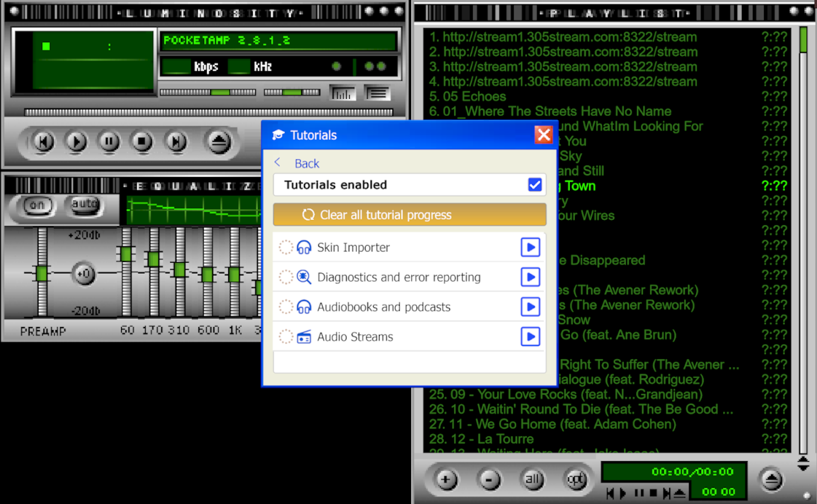Uncheck the Tutorials enabled checkbox
Viewport: 817px width, 504px height.
[535, 185]
